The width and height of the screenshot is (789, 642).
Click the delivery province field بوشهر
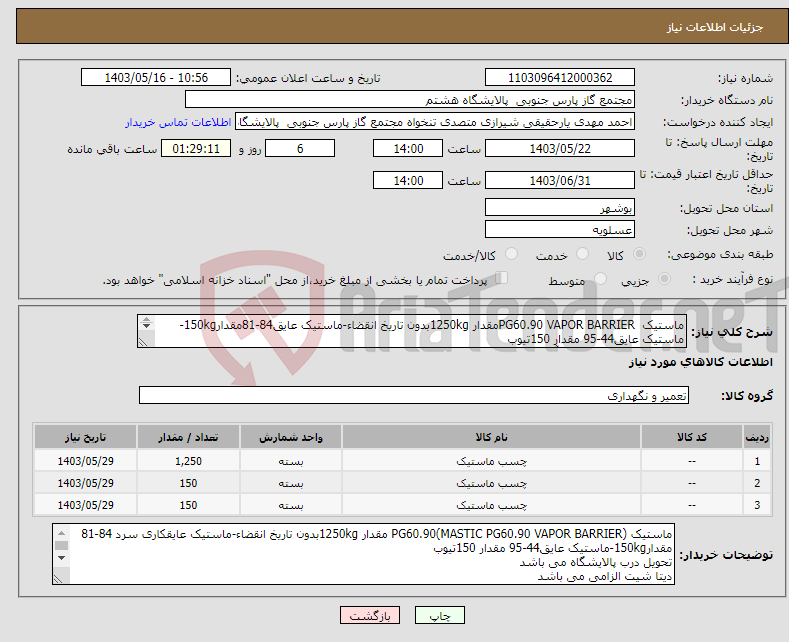(560, 207)
